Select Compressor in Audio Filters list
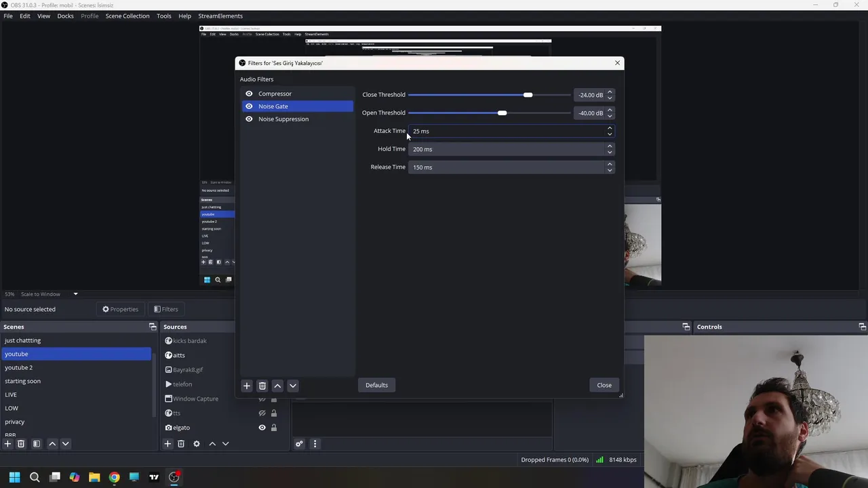This screenshot has width=868, height=488. 298,94
